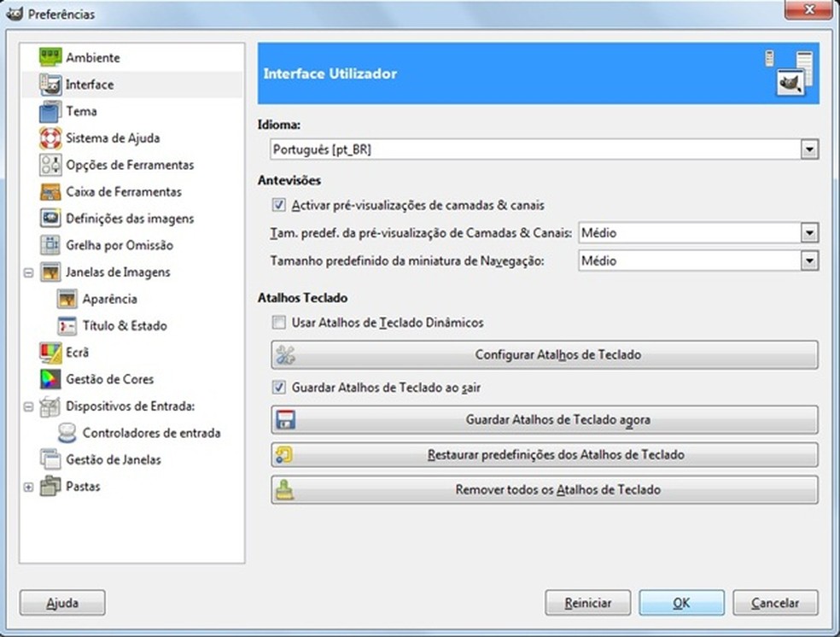840x637 pixels.
Task: Open the Idioma language dropdown
Action: (x=545, y=149)
